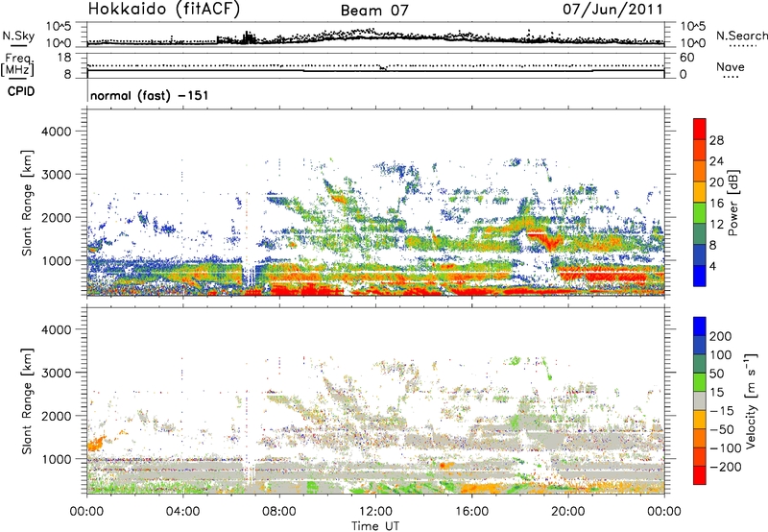Click the '60' Nave axis tick label

click(x=686, y=58)
